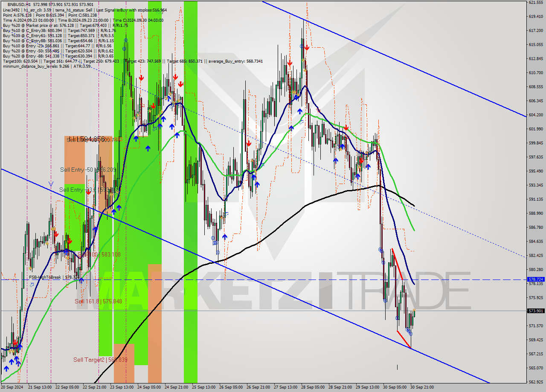Click the 621.535 price axis label

click(536, 3)
